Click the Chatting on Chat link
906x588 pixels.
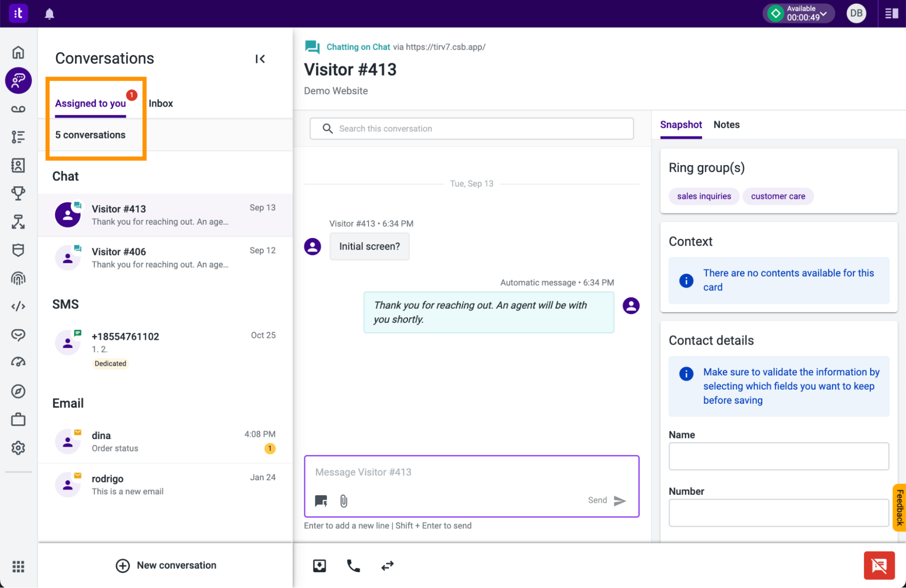pyautogui.click(x=358, y=47)
